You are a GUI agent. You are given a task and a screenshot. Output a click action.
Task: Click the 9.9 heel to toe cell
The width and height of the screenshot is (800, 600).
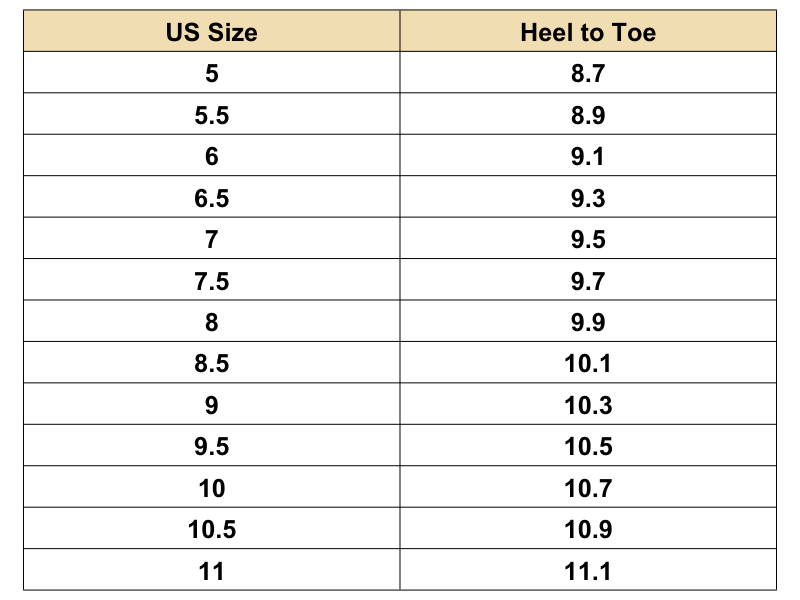[588, 323]
